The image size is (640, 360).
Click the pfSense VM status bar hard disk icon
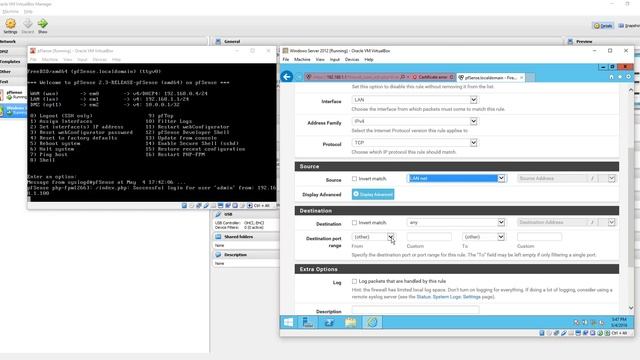coord(184,206)
